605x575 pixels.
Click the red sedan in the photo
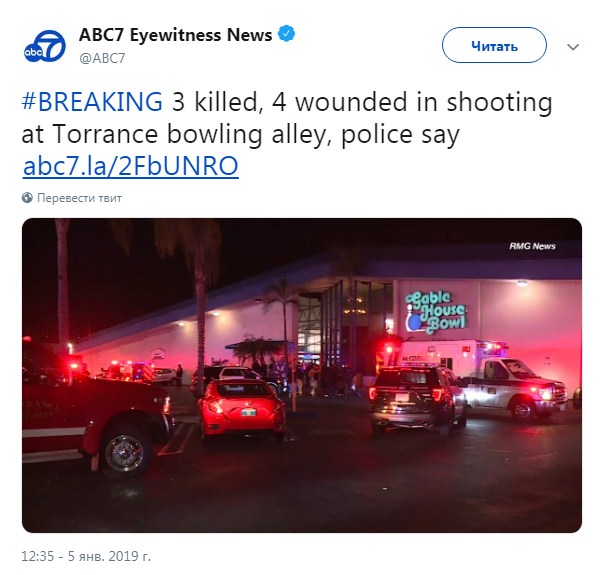(x=242, y=411)
